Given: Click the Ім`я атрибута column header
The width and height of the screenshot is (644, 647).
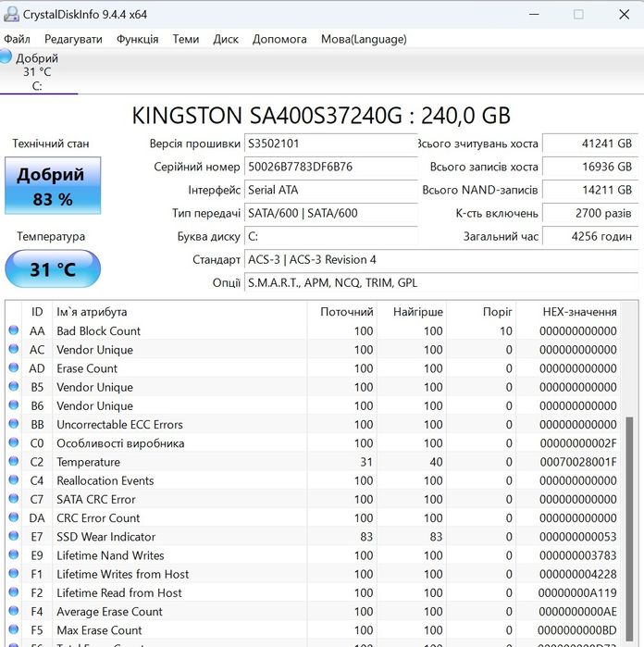Looking at the screenshot, I should point(180,312).
